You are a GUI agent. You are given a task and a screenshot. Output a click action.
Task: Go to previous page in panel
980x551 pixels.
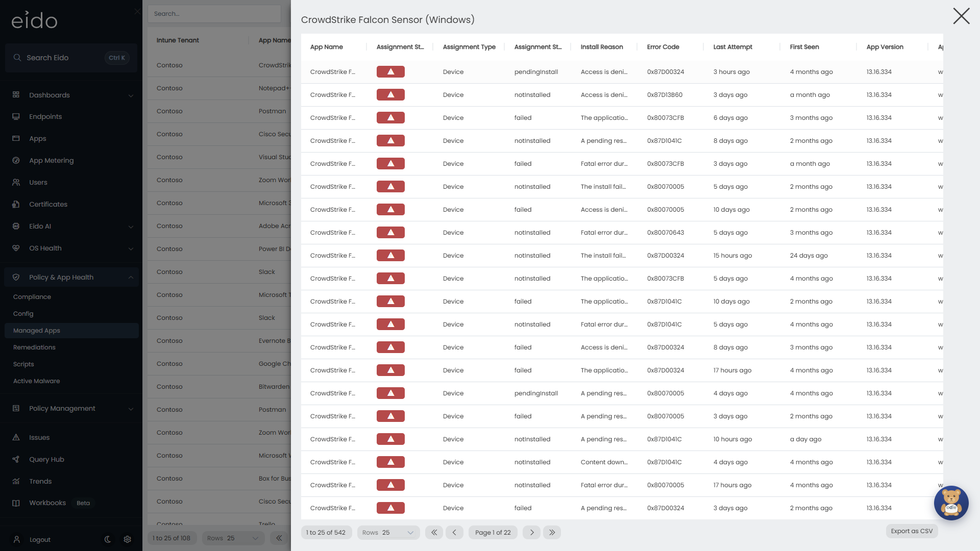click(454, 533)
